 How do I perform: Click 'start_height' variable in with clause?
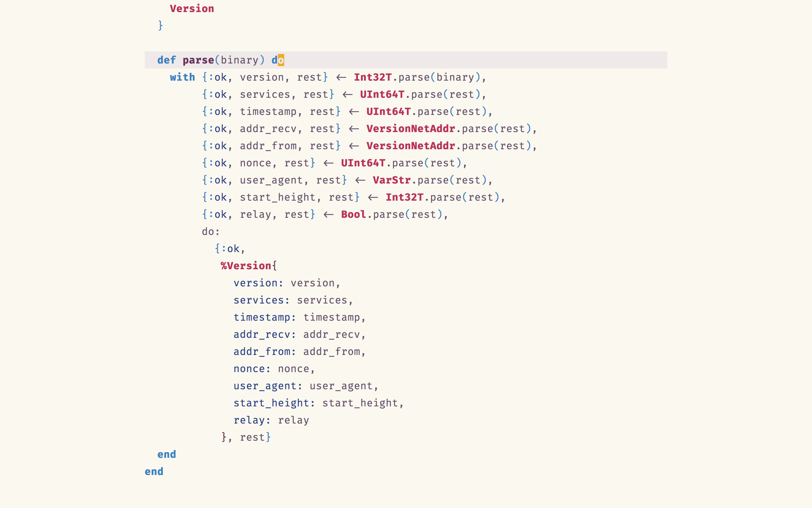point(278,197)
